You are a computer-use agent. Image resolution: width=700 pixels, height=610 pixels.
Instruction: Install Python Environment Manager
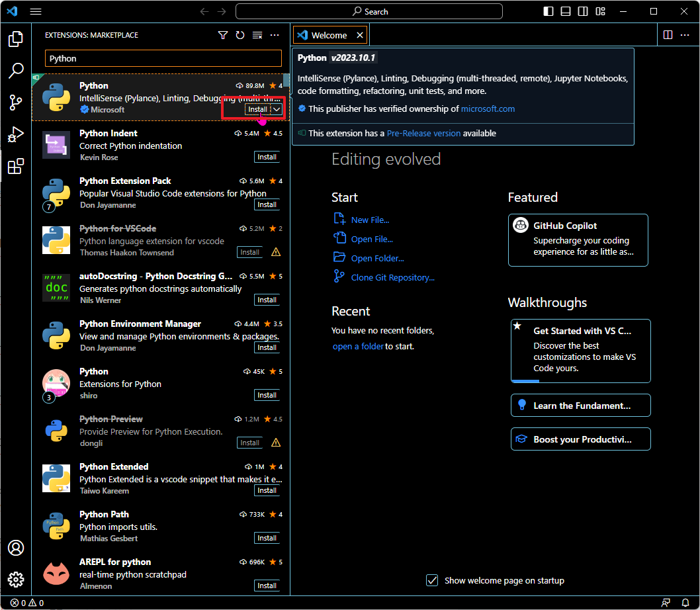point(267,347)
